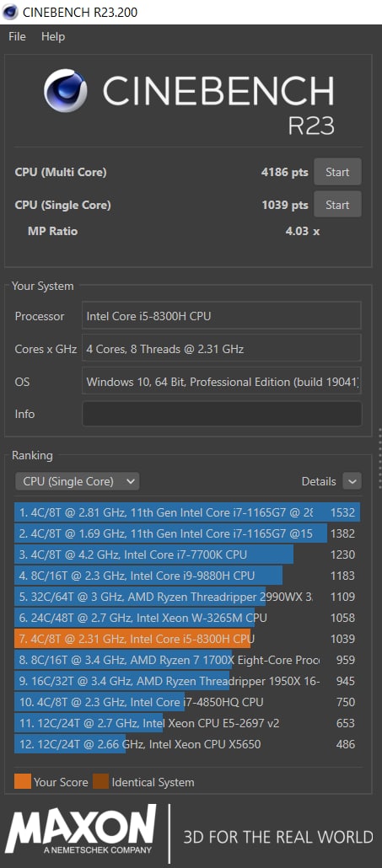
Task: Click the orange Your Score legend swatch
Action: coord(23,782)
